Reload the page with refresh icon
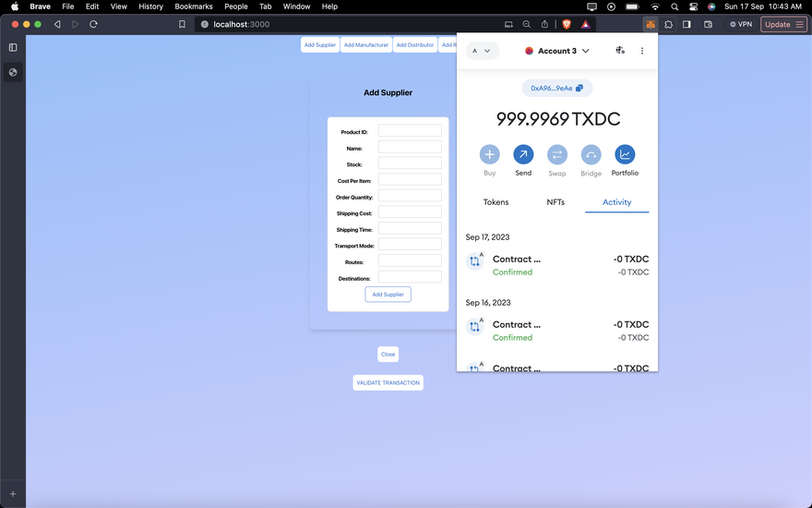 tap(93, 24)
